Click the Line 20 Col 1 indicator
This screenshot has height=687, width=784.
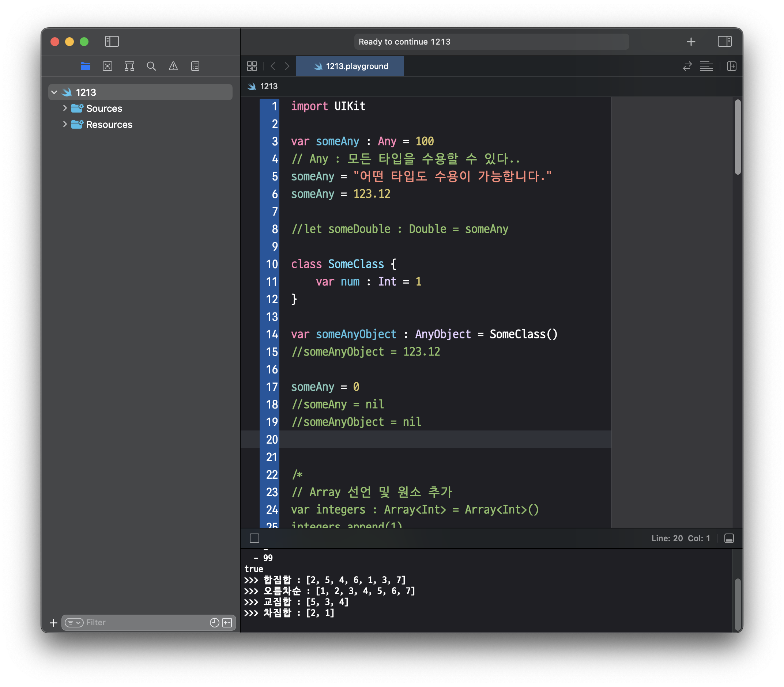pos(681,539)
